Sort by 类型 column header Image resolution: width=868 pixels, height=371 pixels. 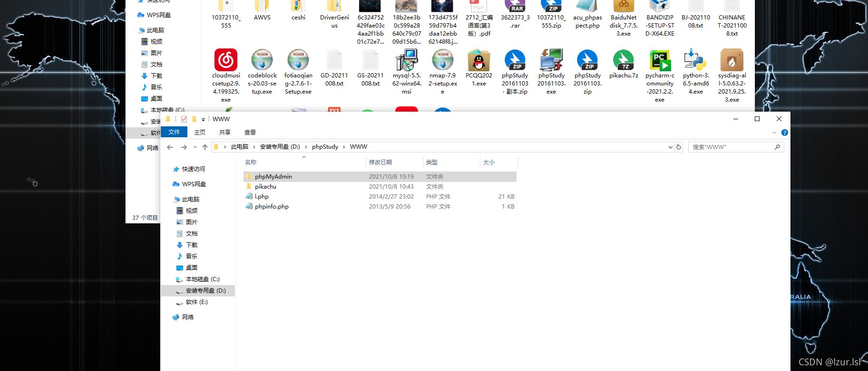(451, 162)
